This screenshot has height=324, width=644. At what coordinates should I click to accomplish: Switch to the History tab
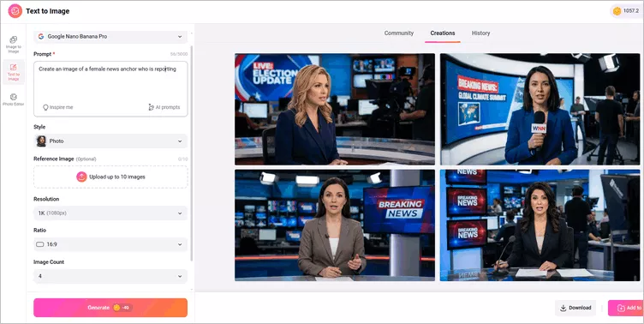[x=480, y=33]
